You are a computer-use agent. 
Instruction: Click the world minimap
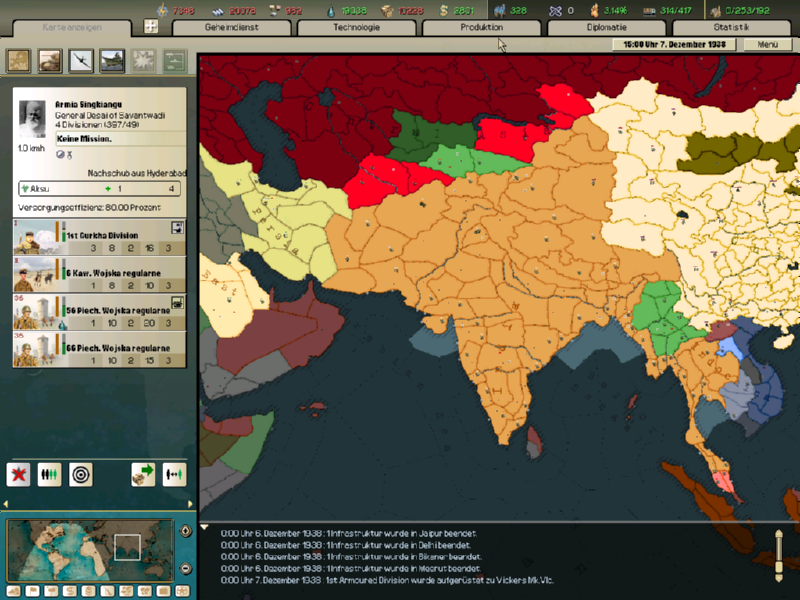coord(90,550)
